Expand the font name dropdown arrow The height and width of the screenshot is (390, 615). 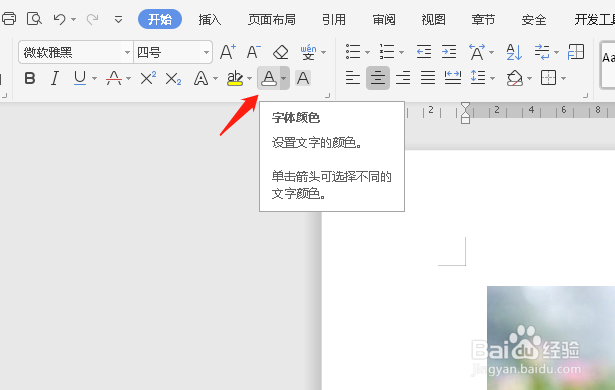[x=127, y=52]
